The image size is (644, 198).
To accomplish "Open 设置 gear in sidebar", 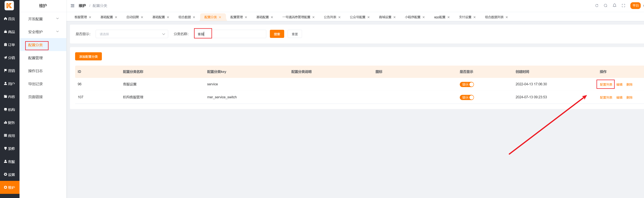I will tap(9, 174).
